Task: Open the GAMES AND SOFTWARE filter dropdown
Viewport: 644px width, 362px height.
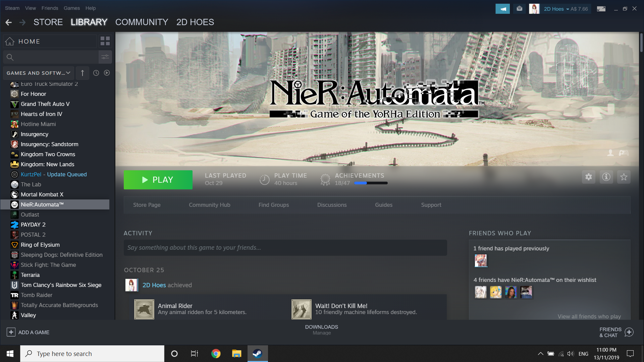Action: (x=38, y=73)
